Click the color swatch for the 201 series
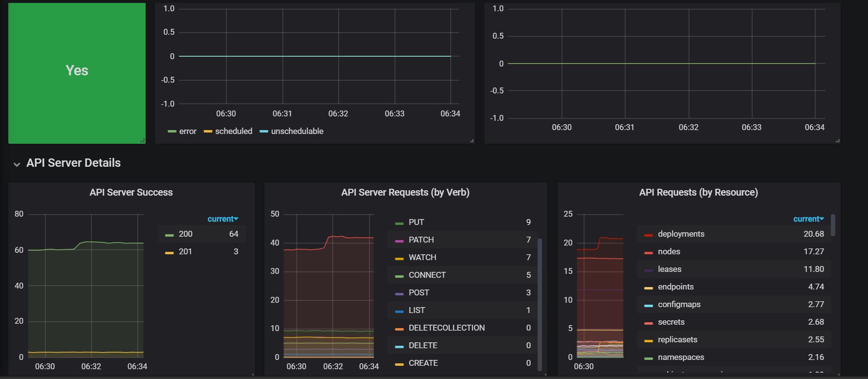Viewport: 868px width, 379px height. coord(170,252)
